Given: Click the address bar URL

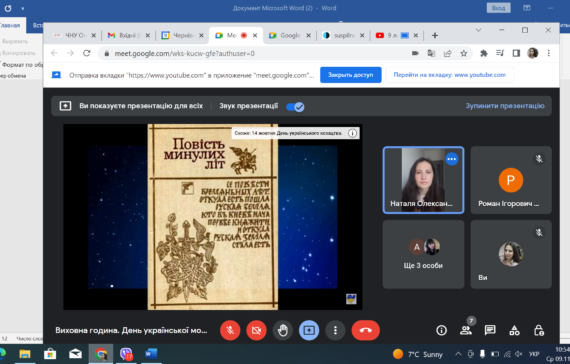Looking at the screenshot, I should click(x=184, y=53).
